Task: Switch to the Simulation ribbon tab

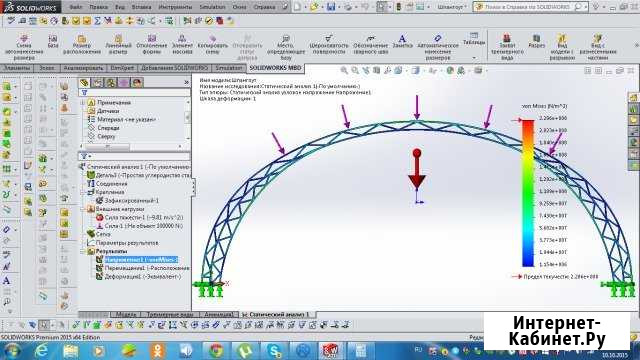Action: 229,68
